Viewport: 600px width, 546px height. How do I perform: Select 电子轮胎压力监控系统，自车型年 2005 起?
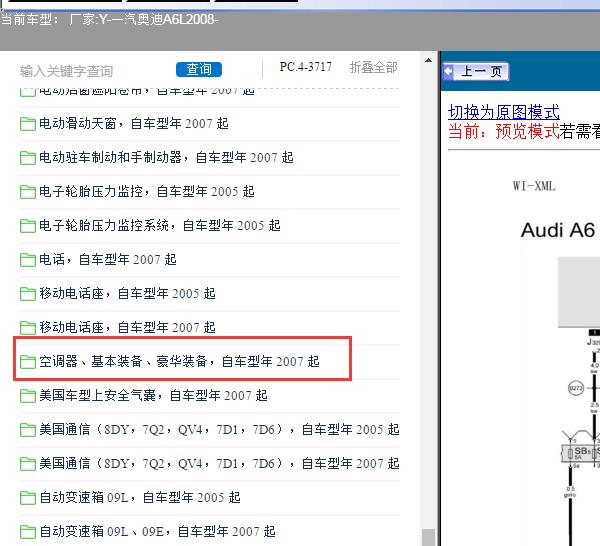coord(160,225)
